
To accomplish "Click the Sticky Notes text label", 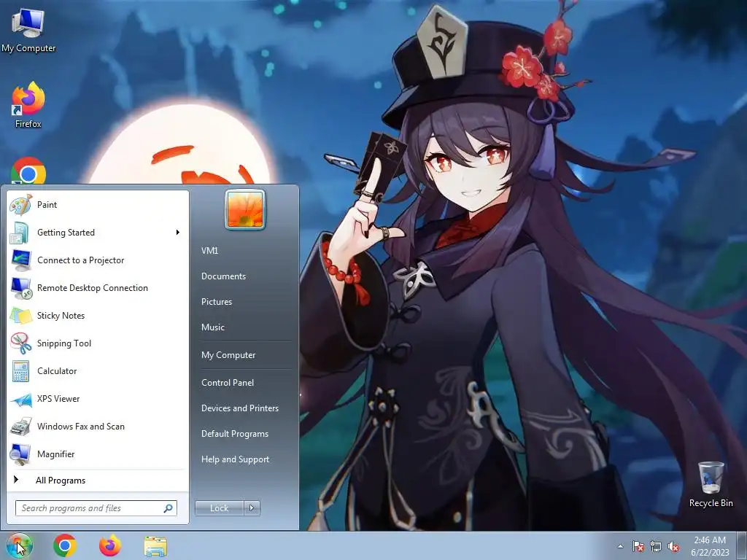I will [x=61, y=316].
